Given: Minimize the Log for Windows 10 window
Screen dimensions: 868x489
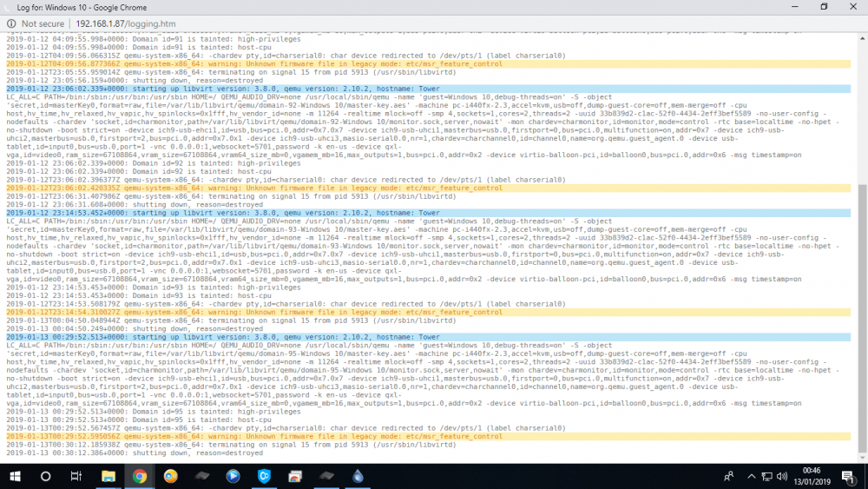Looking at the screenshot, I should pos(795,7).
